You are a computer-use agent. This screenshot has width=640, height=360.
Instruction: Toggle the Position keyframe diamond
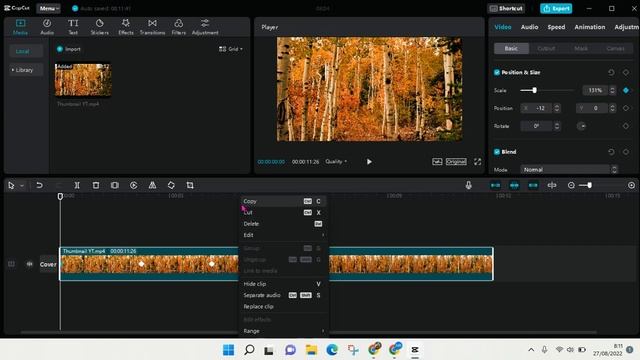point(626,108)
